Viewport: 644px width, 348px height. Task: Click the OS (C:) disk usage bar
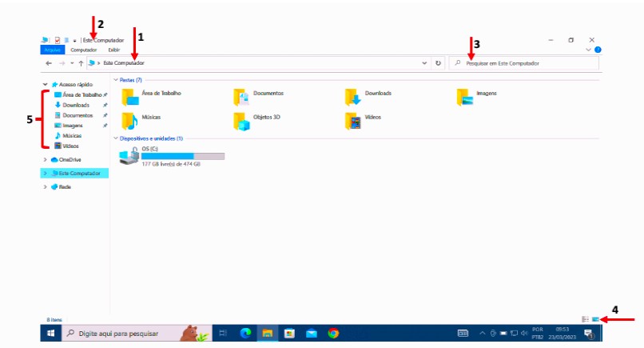[x=183, y=156]
